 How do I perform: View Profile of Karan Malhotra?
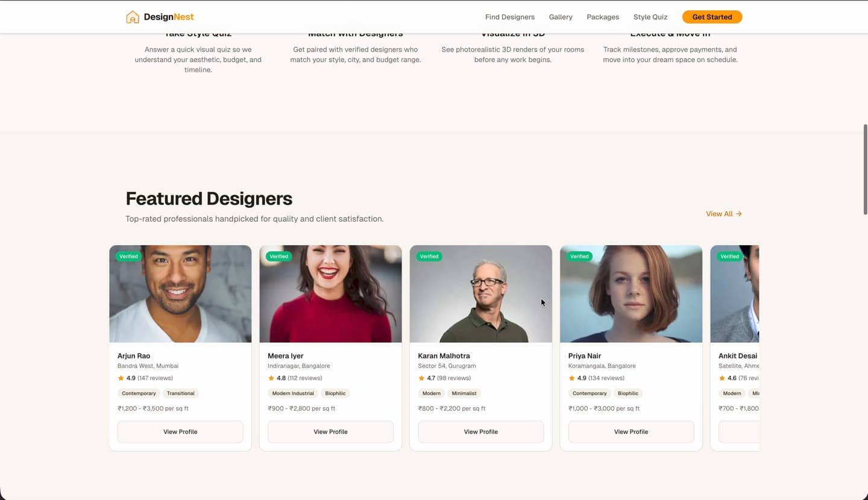point(480,432)
